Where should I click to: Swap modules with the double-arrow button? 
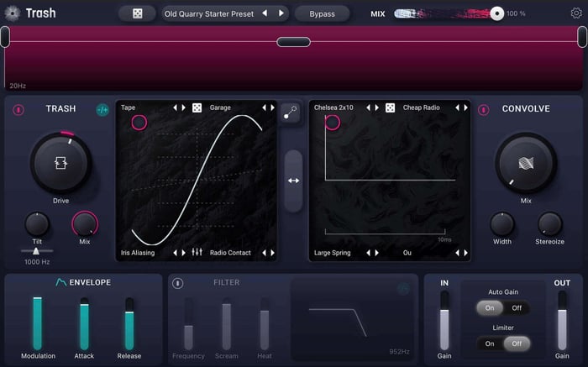pos(293,181)
